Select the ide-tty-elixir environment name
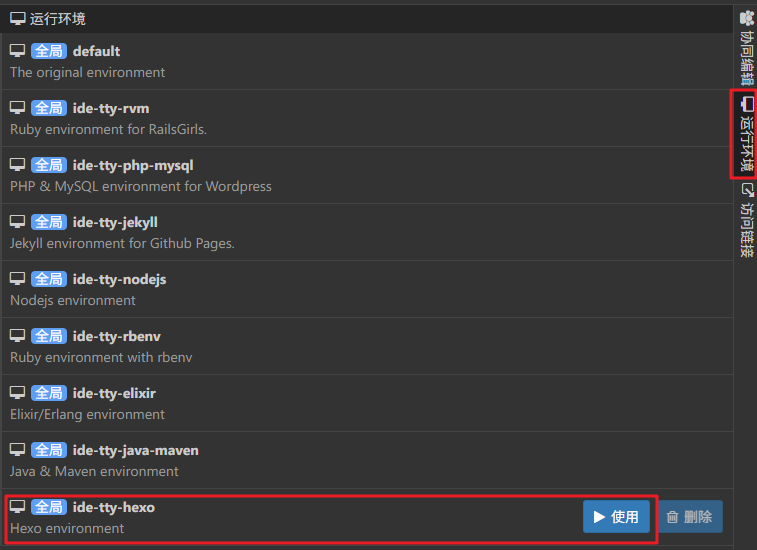757x550 pixels. [x=114, y=393]
